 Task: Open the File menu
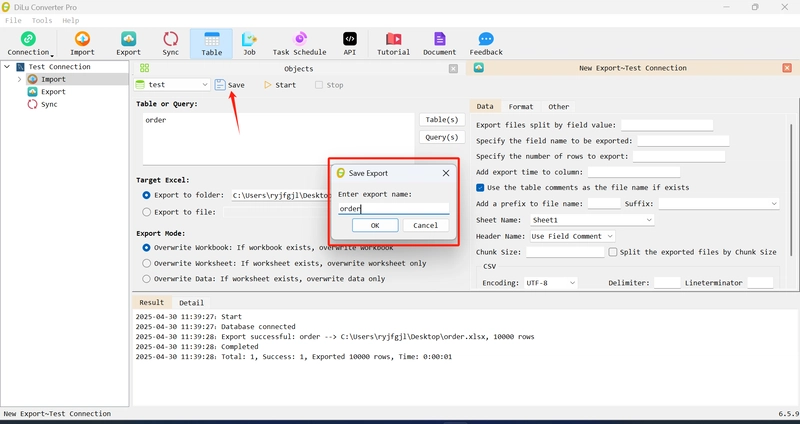(13, 20)
